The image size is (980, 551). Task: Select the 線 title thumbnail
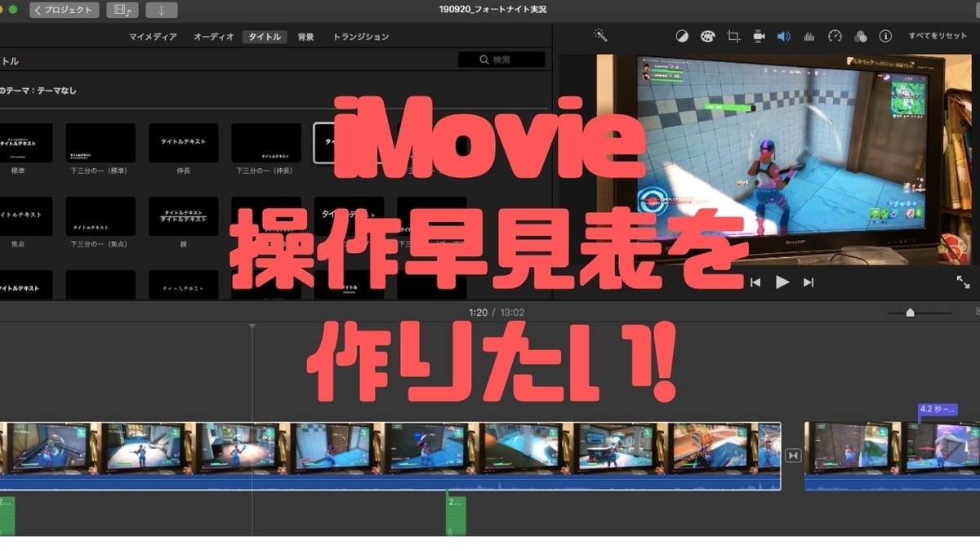[x=183, y=216]
